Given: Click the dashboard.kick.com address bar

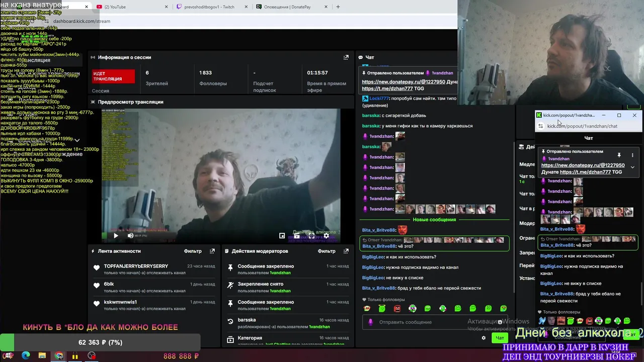Looking at the screenshot, I should [x=82, y=21].
